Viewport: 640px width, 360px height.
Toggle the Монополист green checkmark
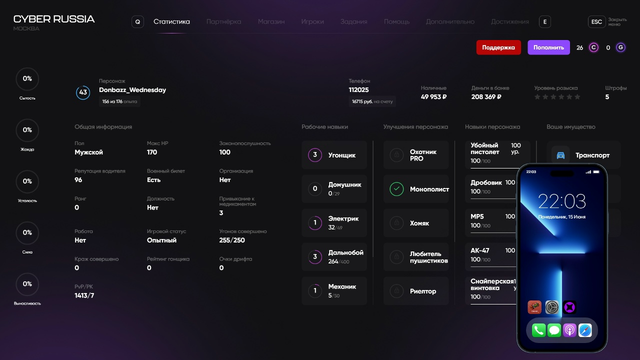click(x=396, y=189)
